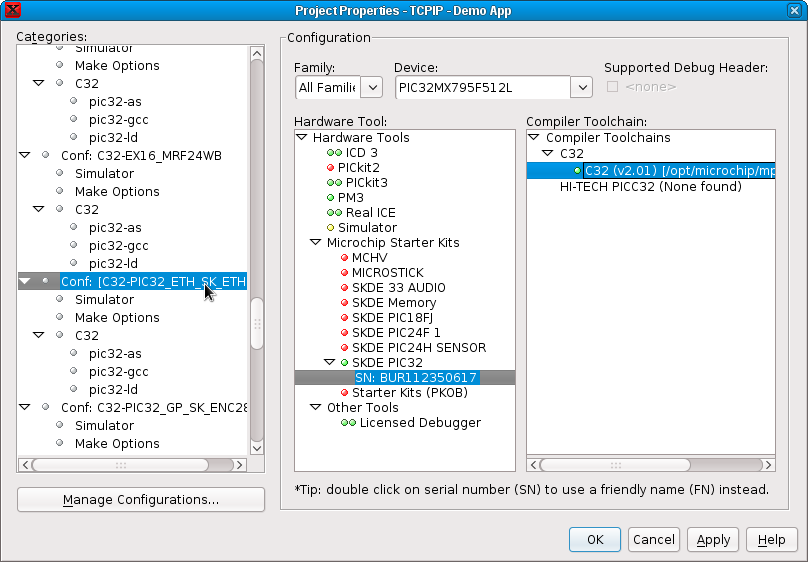Click the red dot beside Starter Kits (PKOB)
This screenshot has height=562, width=808.
345,393
